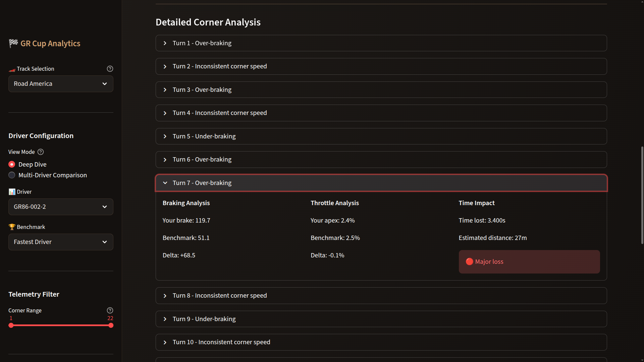Click the Corner Range help icon
Viewport: 644px width, 362px height.
(x=110, y=310)
